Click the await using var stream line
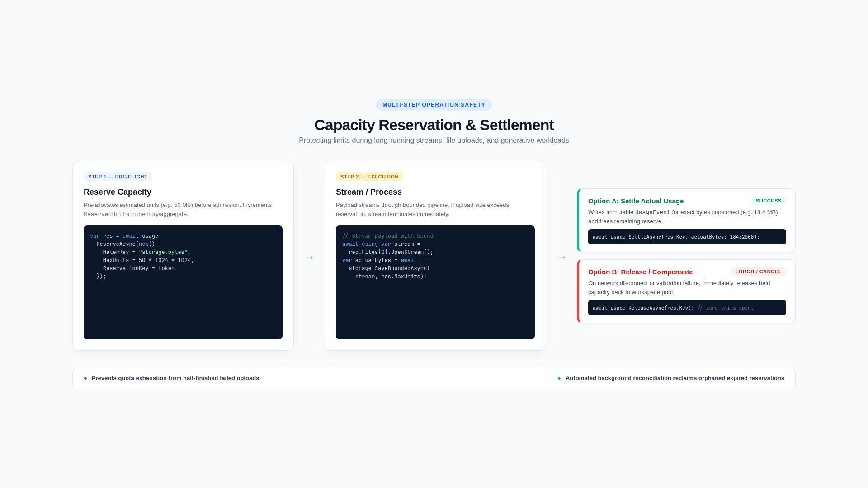The width and height of the screenshot is (868, 488). [x=381, y=244]
